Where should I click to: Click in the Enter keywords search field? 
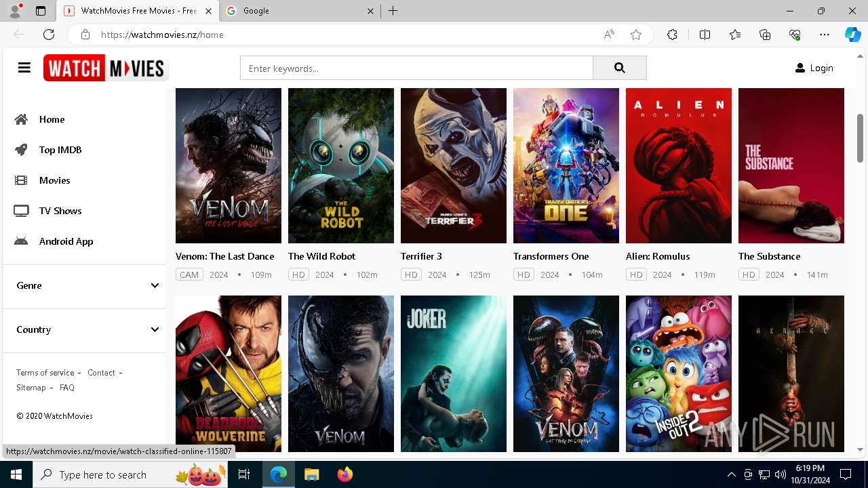(416, 68)
